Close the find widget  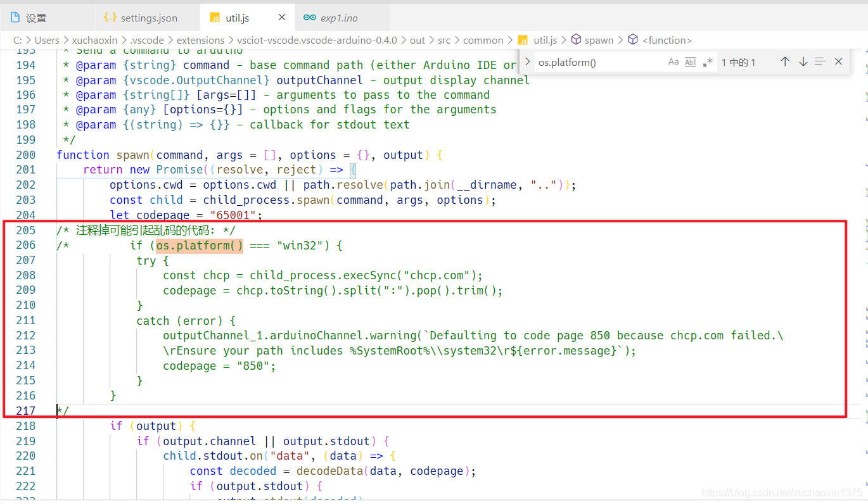tap(838, 62)
